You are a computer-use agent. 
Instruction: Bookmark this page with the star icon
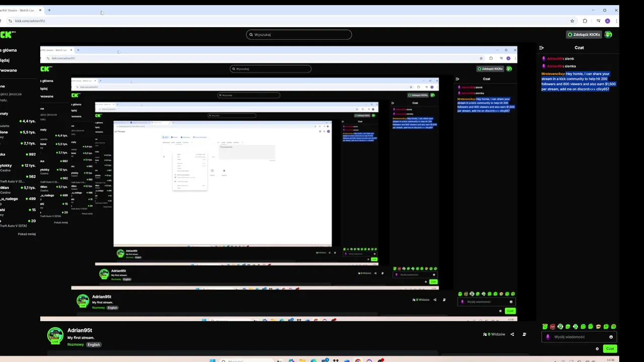(572, 21)
